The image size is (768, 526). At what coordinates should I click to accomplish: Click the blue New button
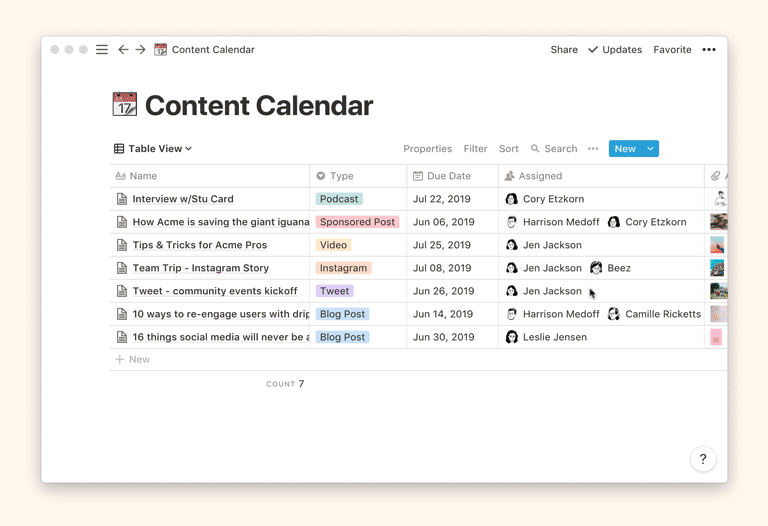pyautogui.click(x=624, y=149)
